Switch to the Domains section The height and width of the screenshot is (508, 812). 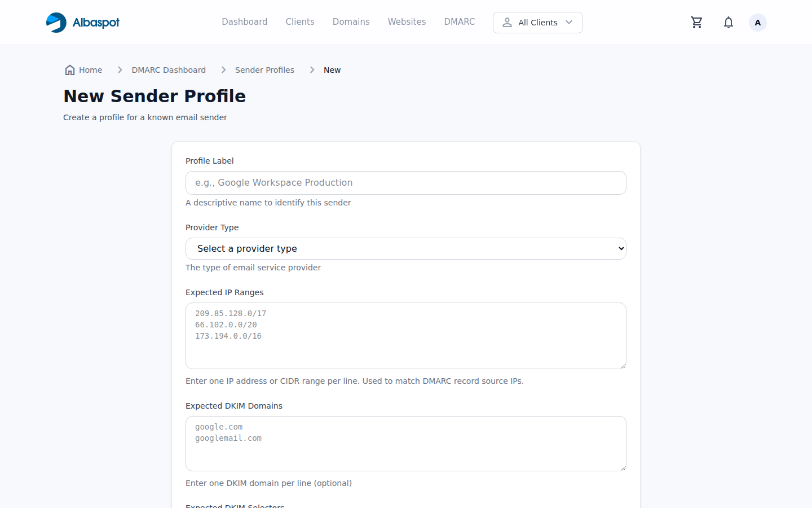click(x=351, y=21)
